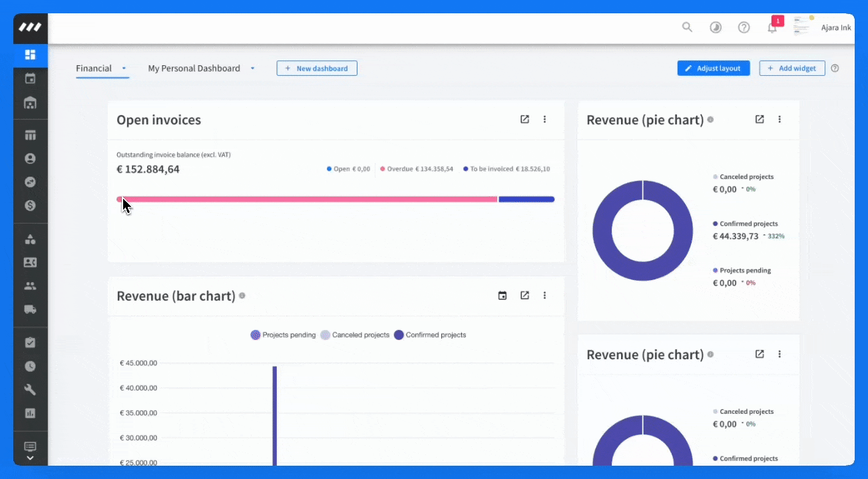Image resolution: width=868 pixels, height=479 pixels.
Task: Open the bar chart report icon in sidebar
Action: (x=30, y=413)
